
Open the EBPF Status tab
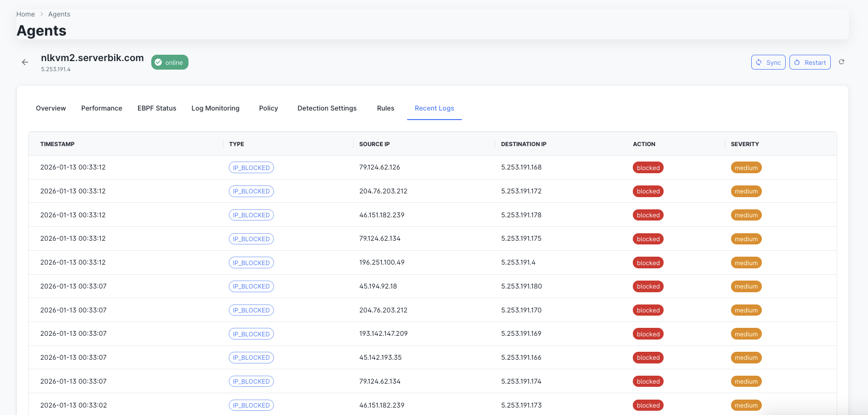click(157, 108)
